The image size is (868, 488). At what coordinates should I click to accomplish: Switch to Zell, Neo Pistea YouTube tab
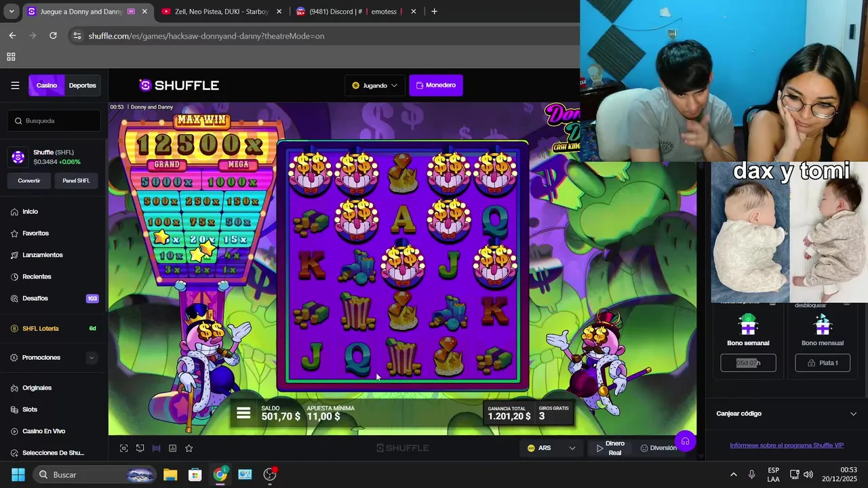pos(221,12)
